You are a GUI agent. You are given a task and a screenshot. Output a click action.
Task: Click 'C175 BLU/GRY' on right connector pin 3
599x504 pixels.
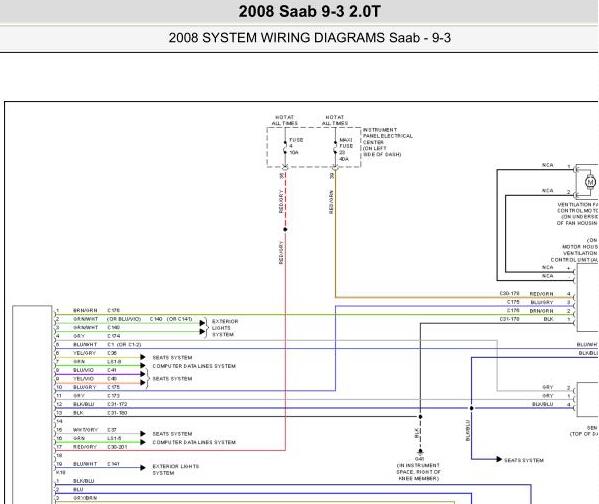(x=530, y=302)
